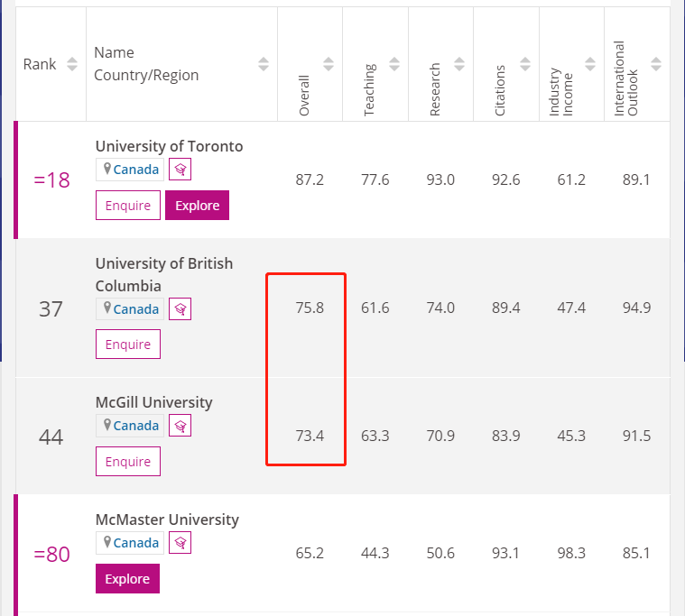Sort by Name Country/Region arrows

[264, 64]
